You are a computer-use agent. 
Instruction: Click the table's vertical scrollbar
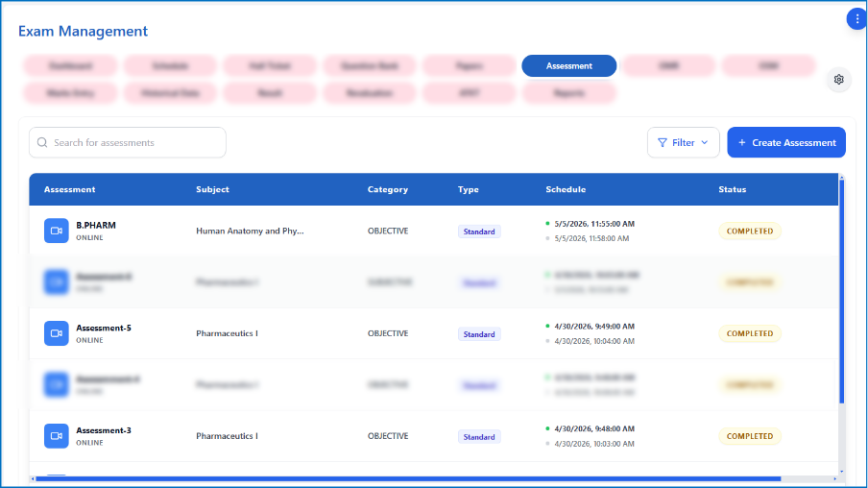[841, 291]
